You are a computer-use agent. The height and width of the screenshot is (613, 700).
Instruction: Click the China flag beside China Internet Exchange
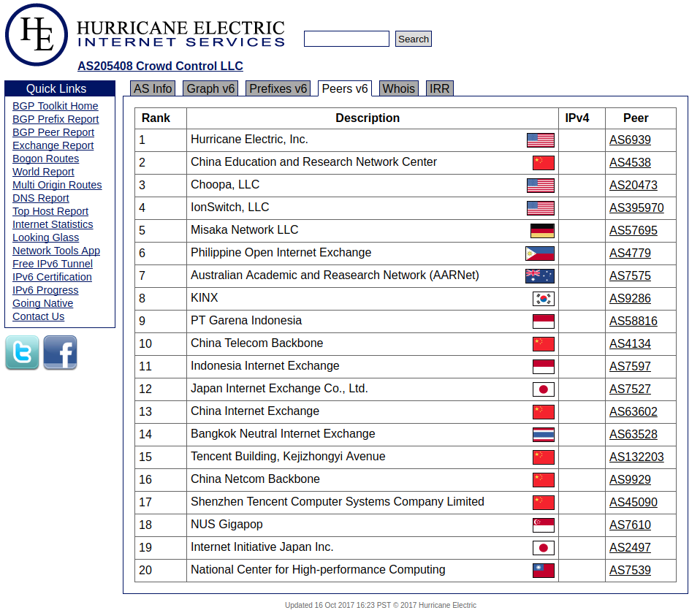tap(544, 412)
